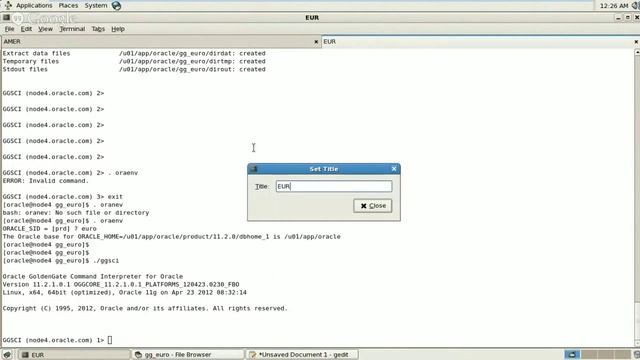Launch the web browser globe icon

point(116,6)
